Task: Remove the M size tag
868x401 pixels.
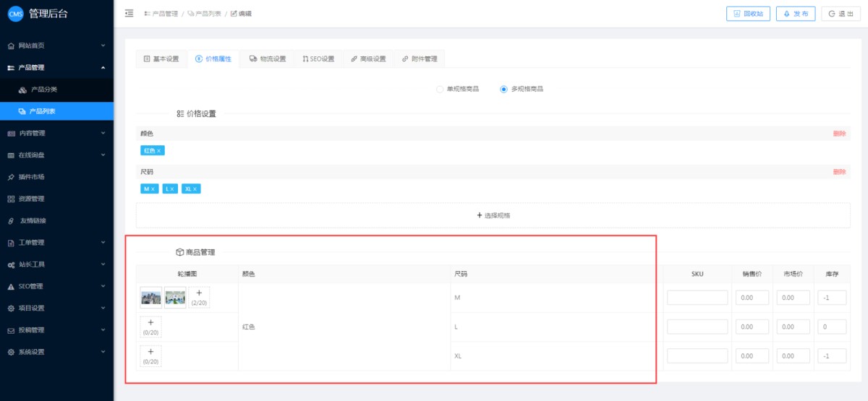Action: [153, 189]
